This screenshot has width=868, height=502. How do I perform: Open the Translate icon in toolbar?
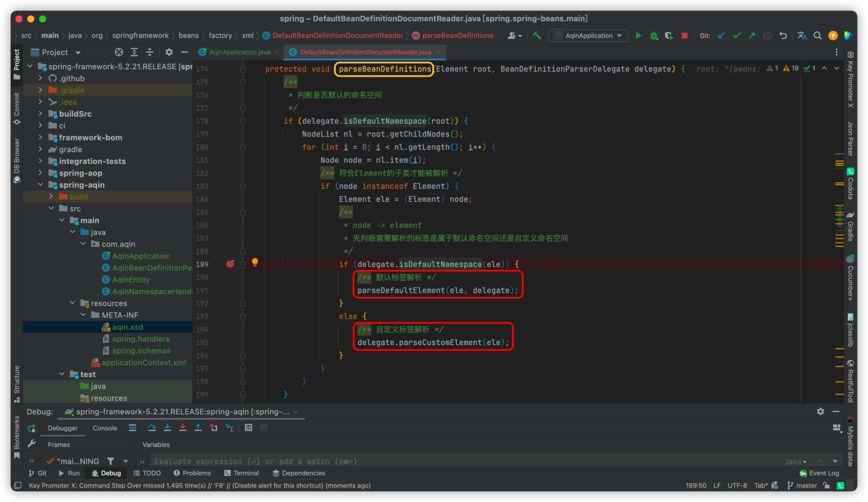(802, 36)
